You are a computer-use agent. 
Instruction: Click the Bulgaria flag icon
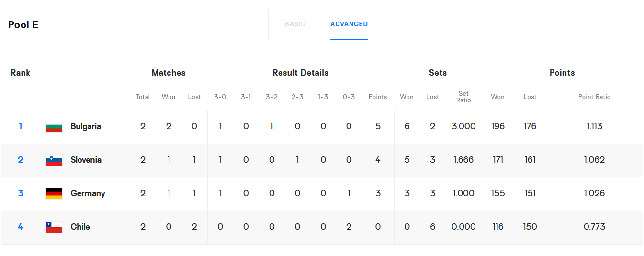(54, 127)
